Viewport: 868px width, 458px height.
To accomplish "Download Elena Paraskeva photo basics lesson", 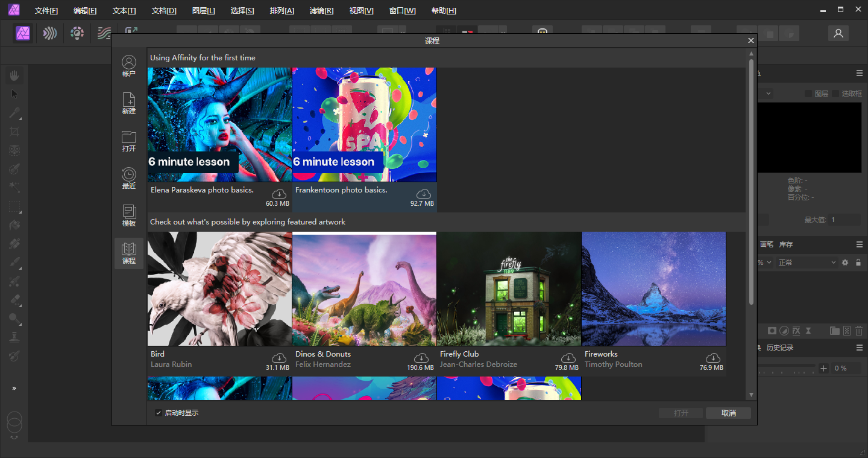I will coord(279,193).
